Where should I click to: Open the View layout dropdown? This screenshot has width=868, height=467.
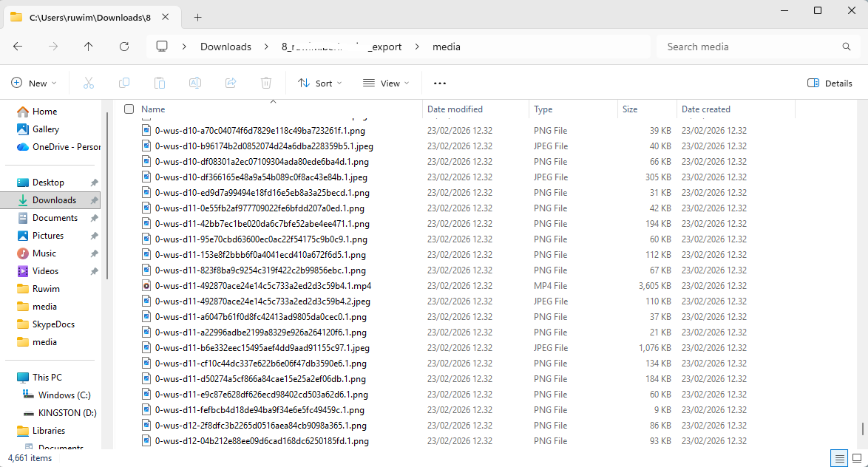(x=386, y=83)
